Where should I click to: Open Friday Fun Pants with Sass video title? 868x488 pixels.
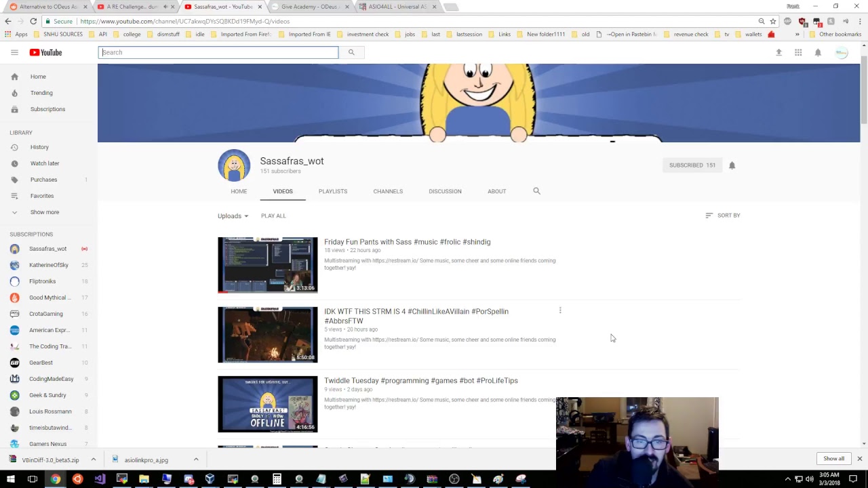point(407,242)
